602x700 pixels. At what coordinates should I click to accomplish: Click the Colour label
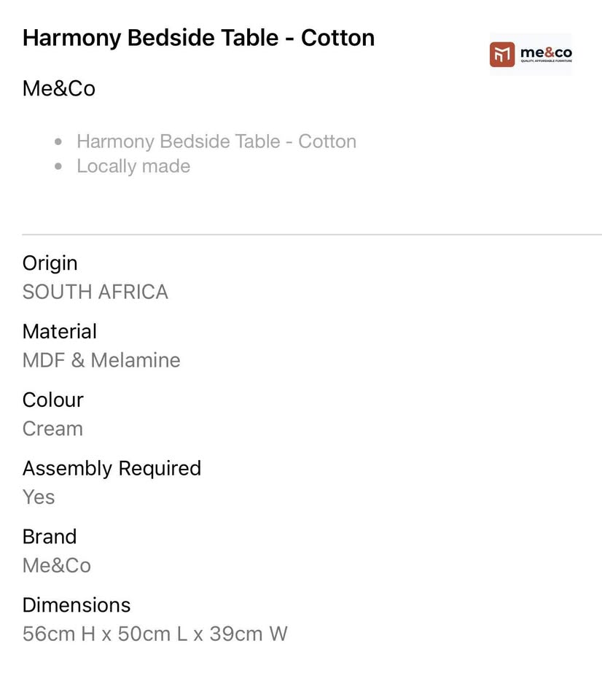[53, 400]
